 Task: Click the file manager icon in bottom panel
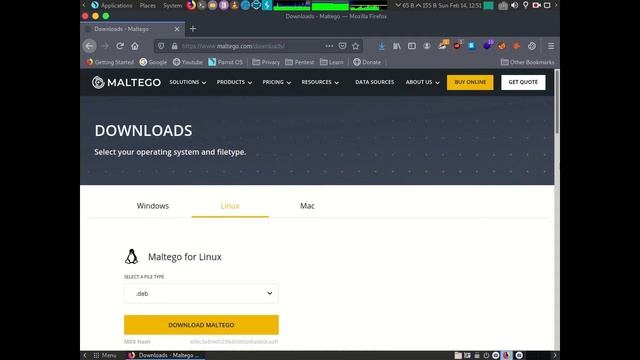coord(458,356)
